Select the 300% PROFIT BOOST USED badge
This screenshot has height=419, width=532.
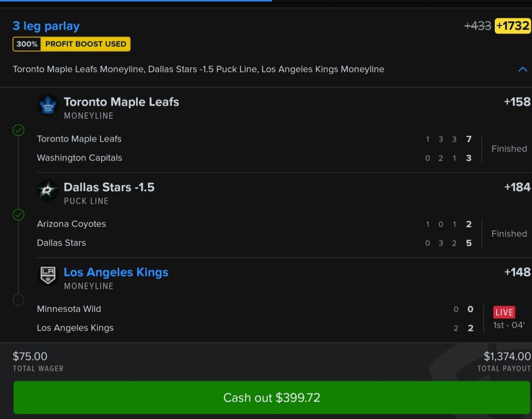tap(71, 44)
